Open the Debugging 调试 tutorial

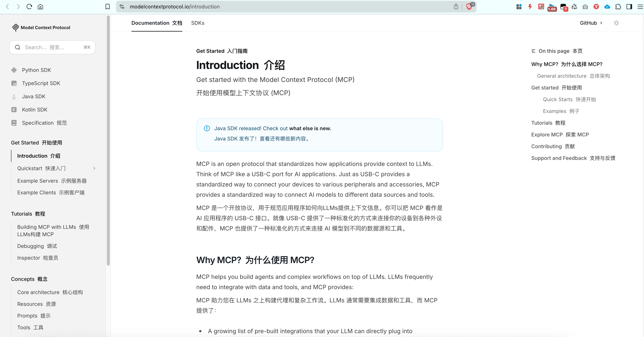tap(37, 246)
